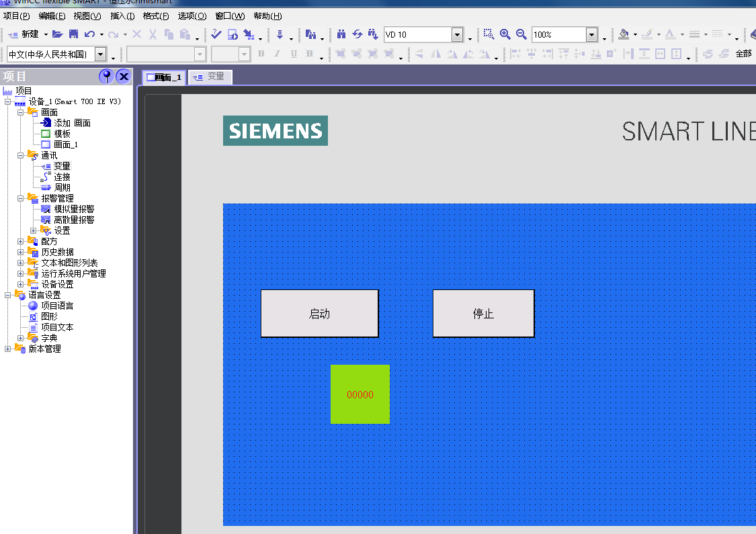Click the zoom in magnifier icon
This screenshot has width=756, height=534.
click(x=505, y=34)
